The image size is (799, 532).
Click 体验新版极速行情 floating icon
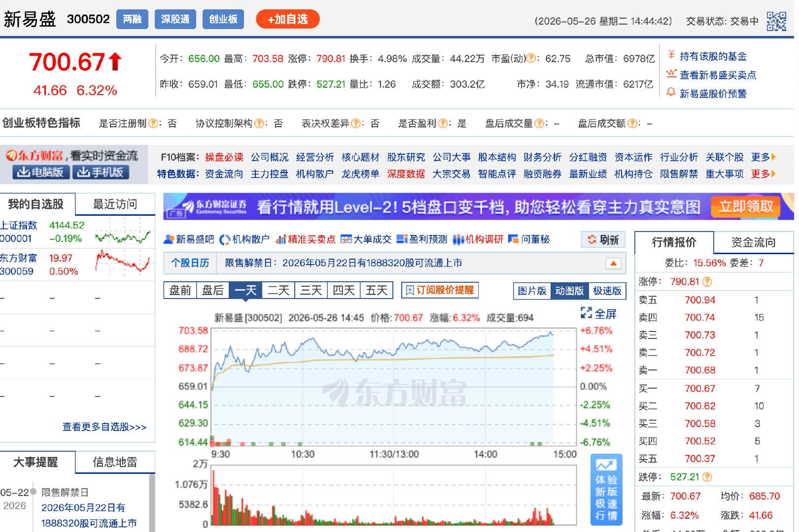click(x=606, y=490)
